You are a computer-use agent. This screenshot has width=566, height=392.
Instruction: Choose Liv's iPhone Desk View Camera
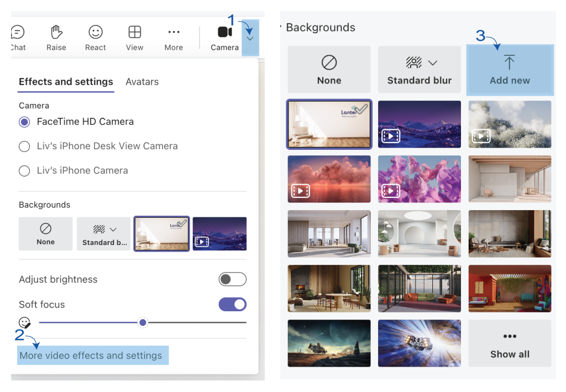(98, 146)
